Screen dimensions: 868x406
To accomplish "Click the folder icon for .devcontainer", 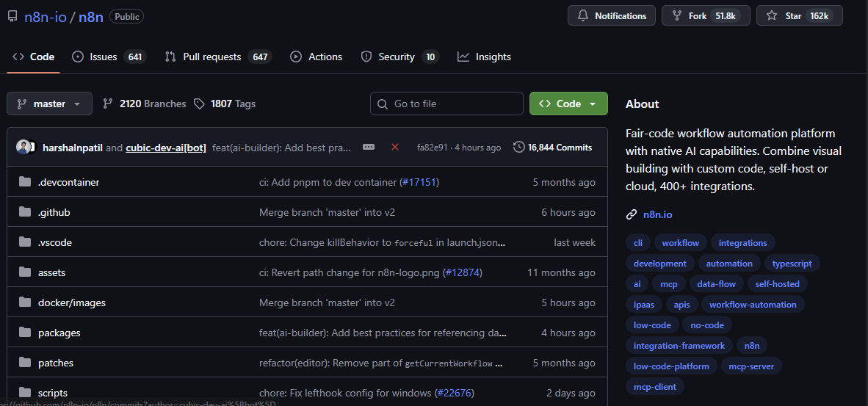I will 25,182.
